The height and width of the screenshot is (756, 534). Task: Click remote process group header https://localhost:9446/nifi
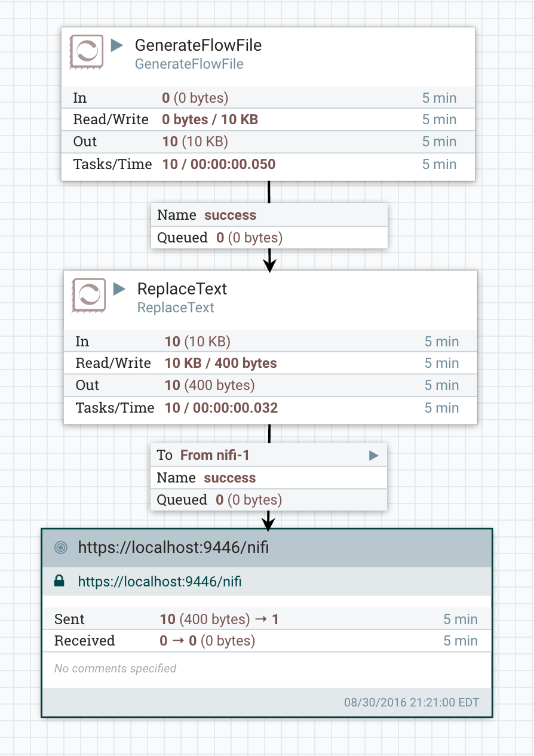coord(173,548)
